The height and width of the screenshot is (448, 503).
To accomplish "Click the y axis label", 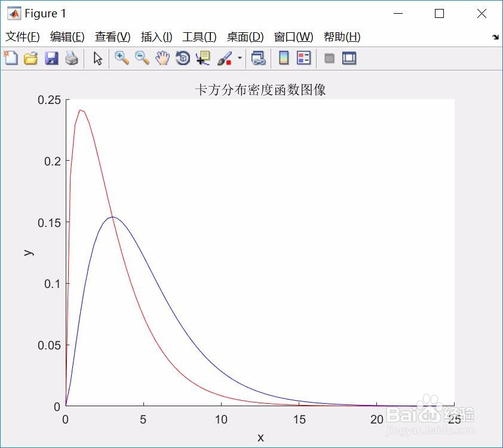I will [29, 253].
